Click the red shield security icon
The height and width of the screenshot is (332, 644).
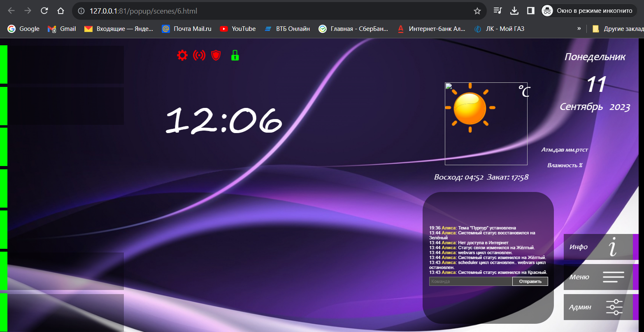pos(216,55)
